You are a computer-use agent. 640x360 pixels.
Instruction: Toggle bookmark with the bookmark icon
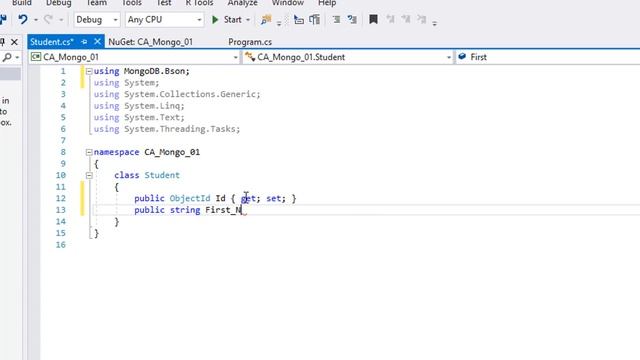click(x=373, y=19)
